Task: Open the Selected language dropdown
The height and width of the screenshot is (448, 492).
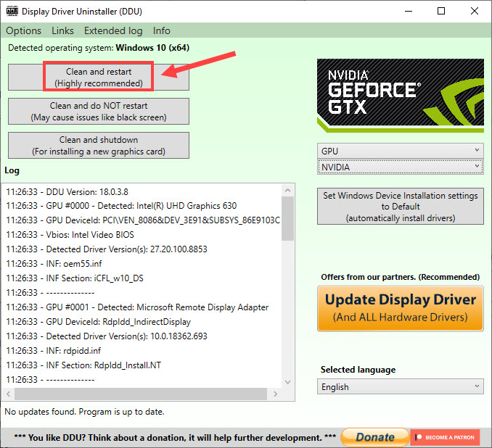Action: point(400,386)
